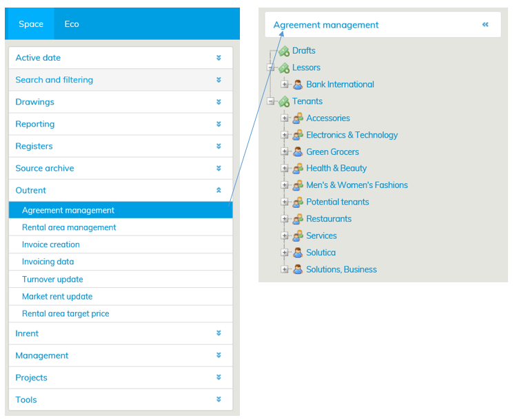Select Men's & Women's Fashions tenant
The width and height of the screenshot is (517, 420).
coord(356,185)
